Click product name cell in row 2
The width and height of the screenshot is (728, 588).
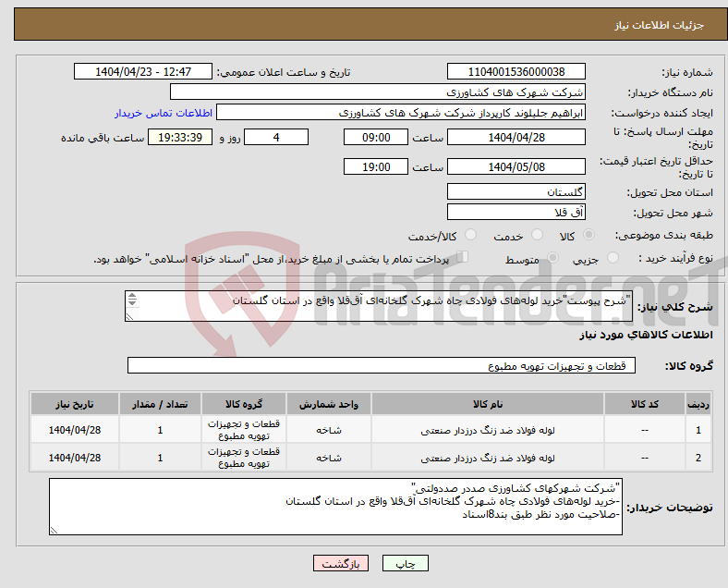(488, 458)
